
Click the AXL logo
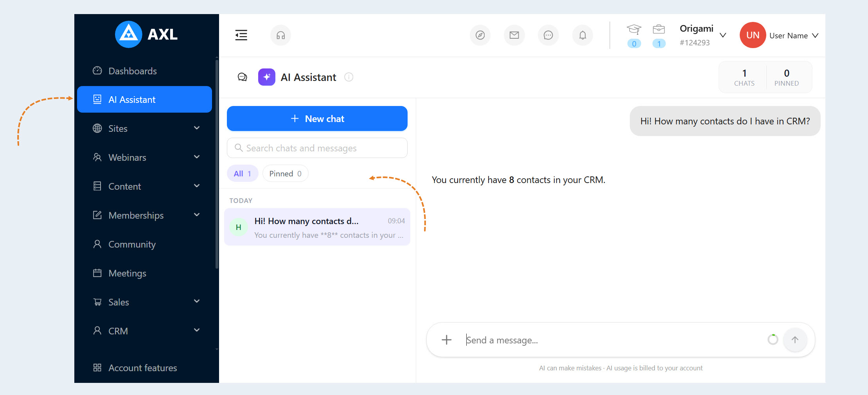[146, 34]
